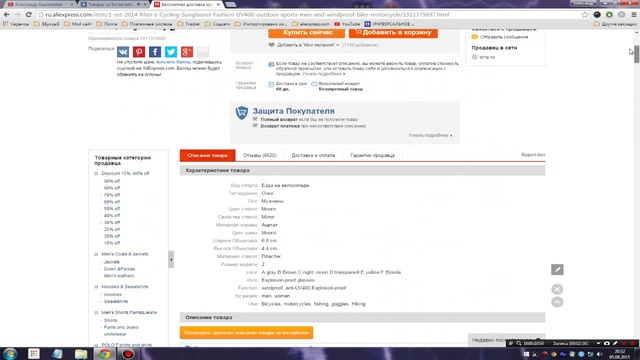This screenshot has height=360, width=640.
Task: Click the page vertical scrollbar thumb
Action: tap(636, 54)
